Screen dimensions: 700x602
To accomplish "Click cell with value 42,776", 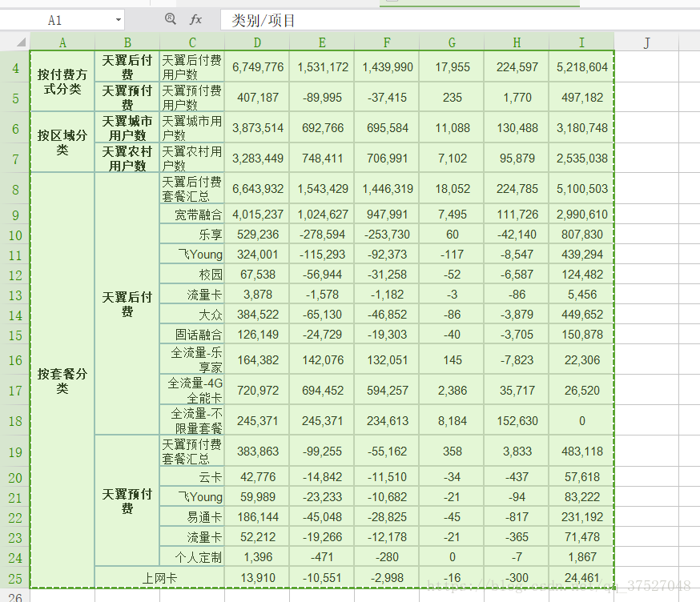I will (x=257, y=476).
